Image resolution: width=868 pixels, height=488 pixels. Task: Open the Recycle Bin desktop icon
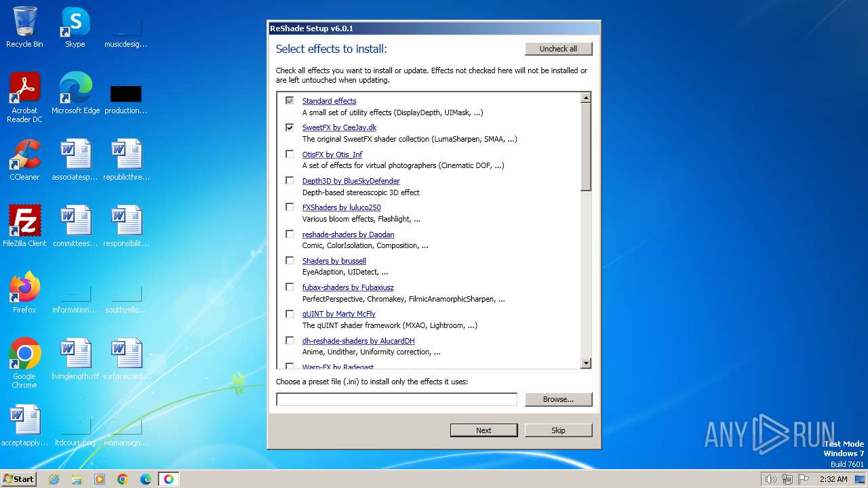pyautogui.click(x=24, y=27)
